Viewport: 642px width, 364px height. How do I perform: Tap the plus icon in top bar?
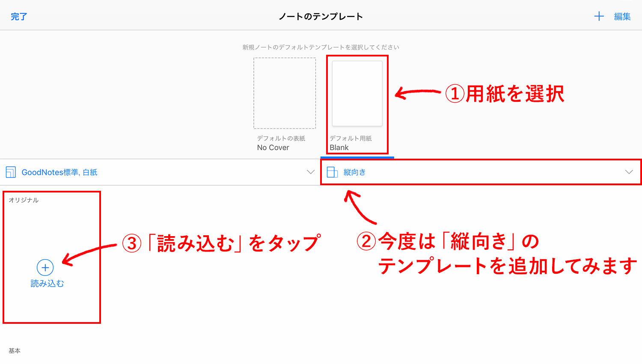pos(599,16)
